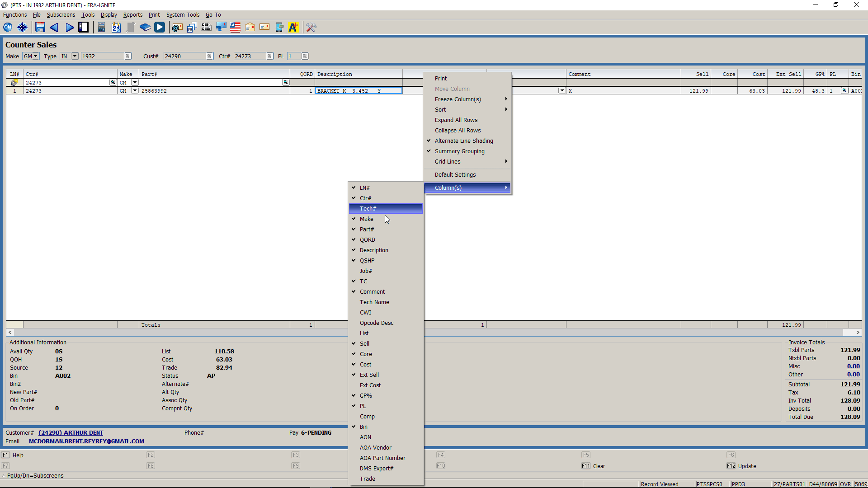Viewport: 868px width, 488px height.
Task: Open the Subscreens menu
Action: click(x=61, y=14)
